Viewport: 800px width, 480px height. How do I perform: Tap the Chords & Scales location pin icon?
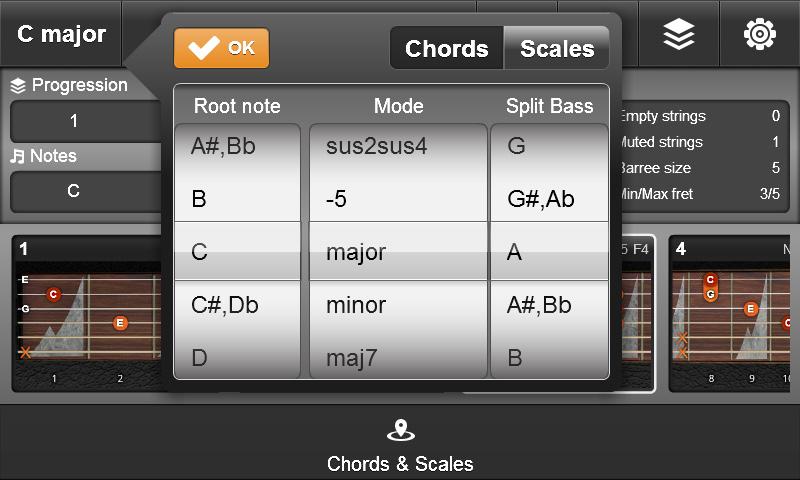[400, 431]
